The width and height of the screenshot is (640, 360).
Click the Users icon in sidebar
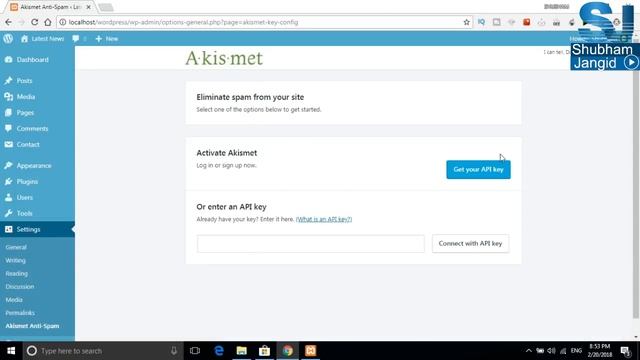(9, 198)
